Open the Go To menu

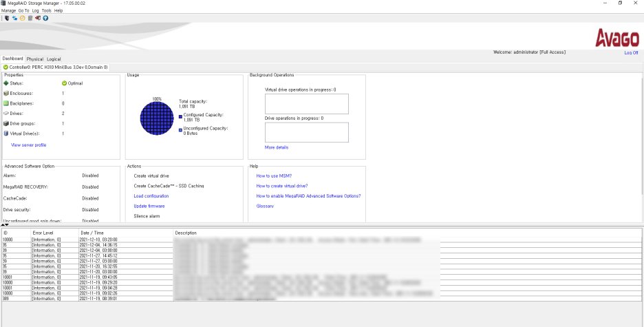tap(24, 11)
